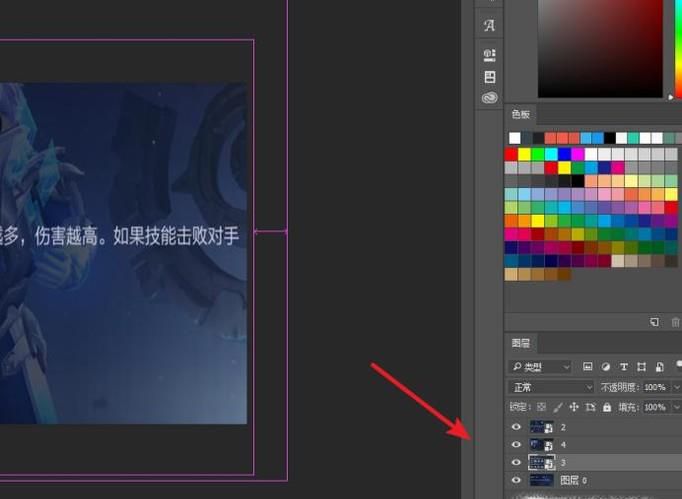Lock all padlock icon
The width and height of the screenshot is (682, 499).
tap(607, 407)
